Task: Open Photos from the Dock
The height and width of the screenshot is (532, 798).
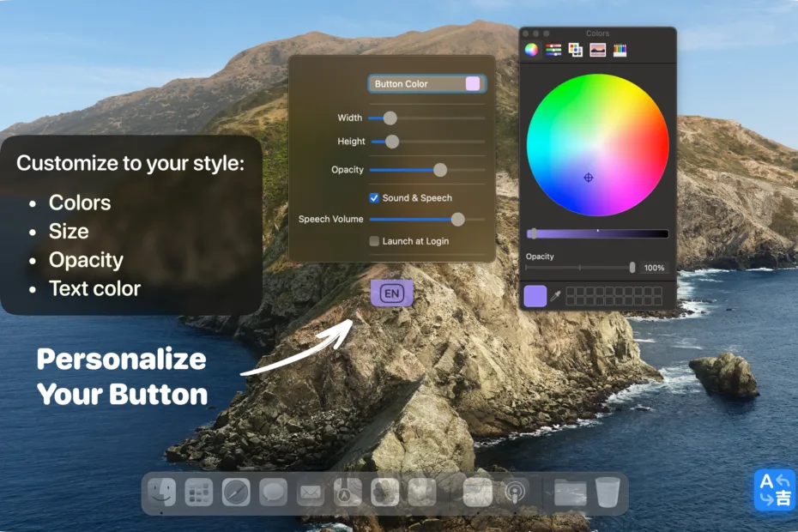Action: pyautogui.click(x=384, y=493)
